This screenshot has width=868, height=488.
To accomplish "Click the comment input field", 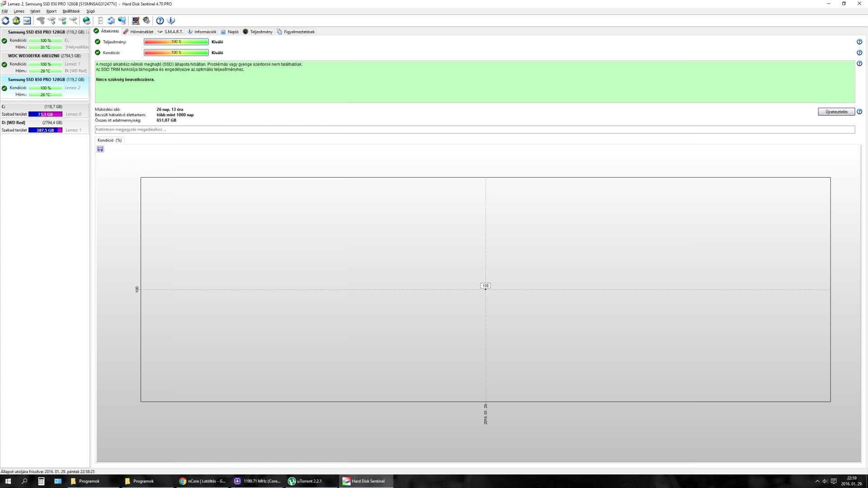I will click(475, 130).
